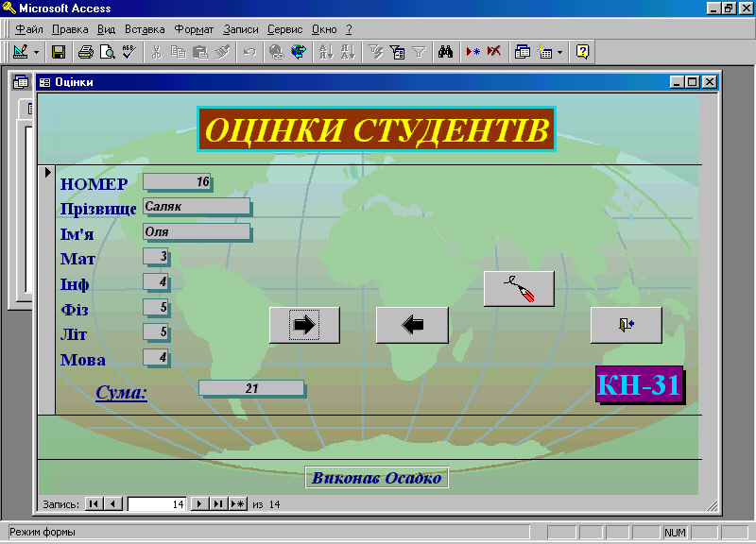This screenshot has width=756, height=544.
Task: Open the New Object dropdown arrow
Action: coord(559,52)
